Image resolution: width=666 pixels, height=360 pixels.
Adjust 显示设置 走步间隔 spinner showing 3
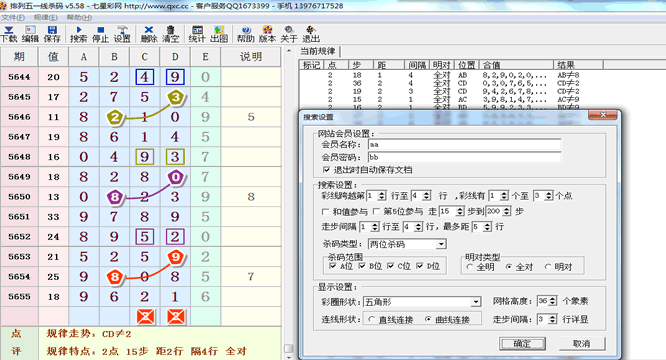[552, 319]
